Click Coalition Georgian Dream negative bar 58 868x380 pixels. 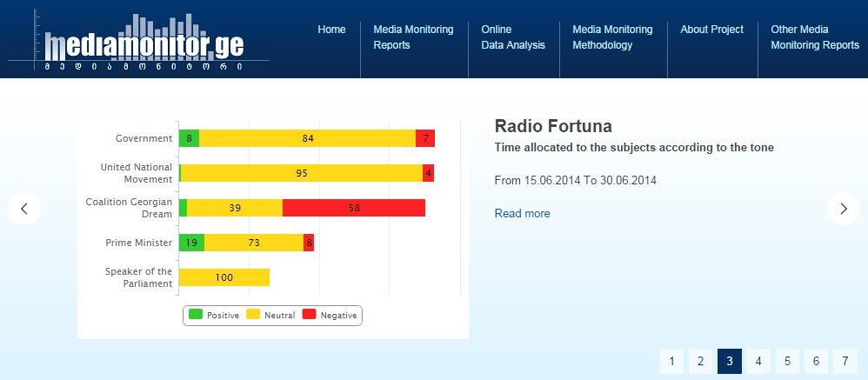pyautogui.click(x=354, y=208)
